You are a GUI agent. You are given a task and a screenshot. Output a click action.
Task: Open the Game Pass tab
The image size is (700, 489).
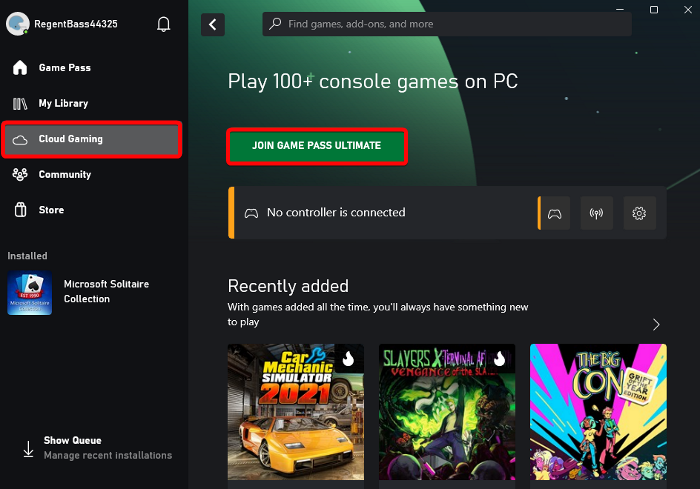(x=64, y=68)
